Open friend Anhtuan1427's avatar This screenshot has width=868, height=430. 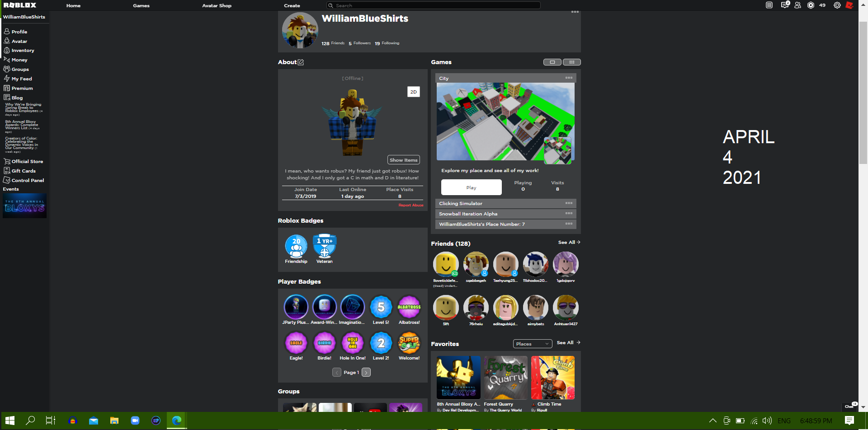click(x=566, y=308)
